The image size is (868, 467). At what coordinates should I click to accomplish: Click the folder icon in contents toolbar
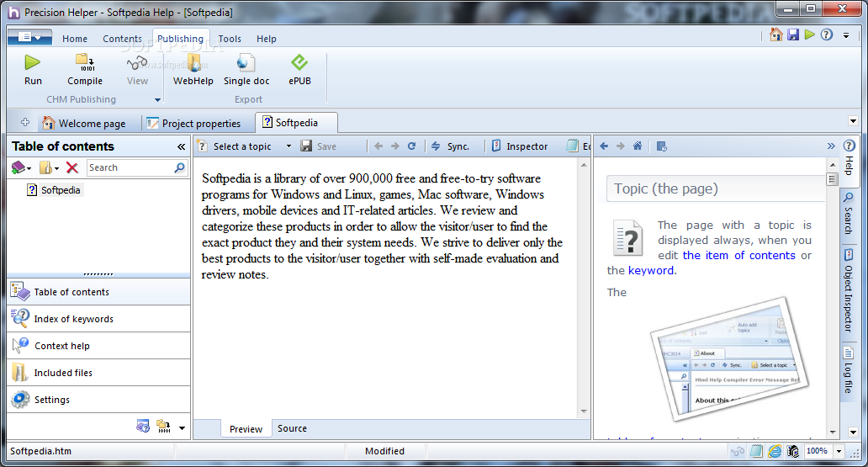click(x=46, y=167)
